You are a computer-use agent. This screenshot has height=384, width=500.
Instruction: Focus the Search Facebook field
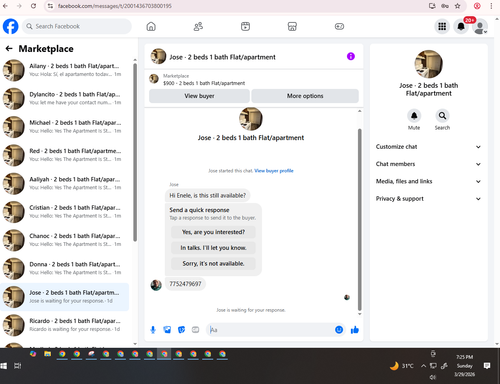tap(77, 26)
